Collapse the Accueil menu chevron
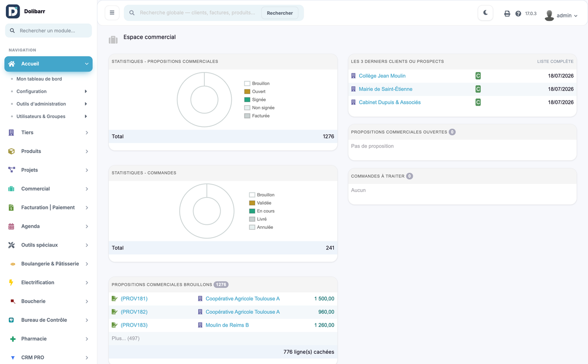The width and height of the screenshot is (588, 364). point(87,64)
